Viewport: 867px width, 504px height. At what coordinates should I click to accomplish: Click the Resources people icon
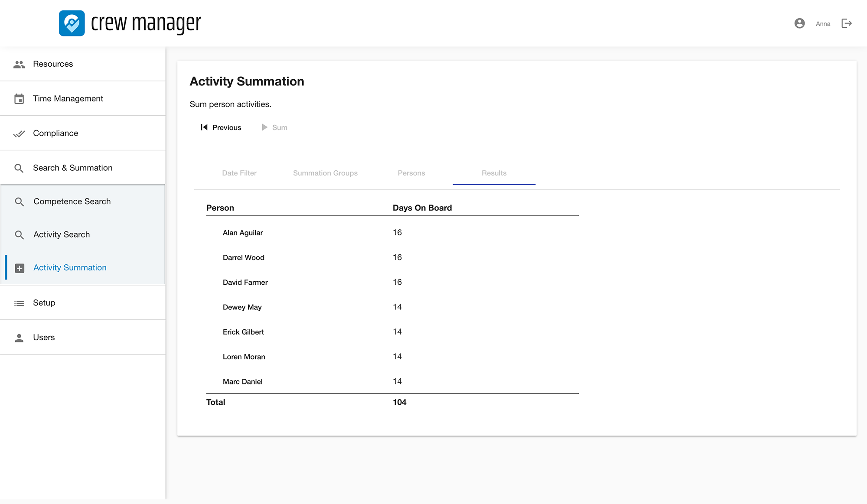tap(19, 64)
